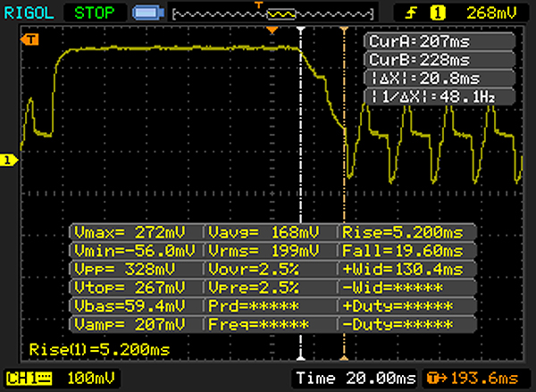536x392 pixels.
Task: Click the orange trigger position triangle at top
Action: 272,30
